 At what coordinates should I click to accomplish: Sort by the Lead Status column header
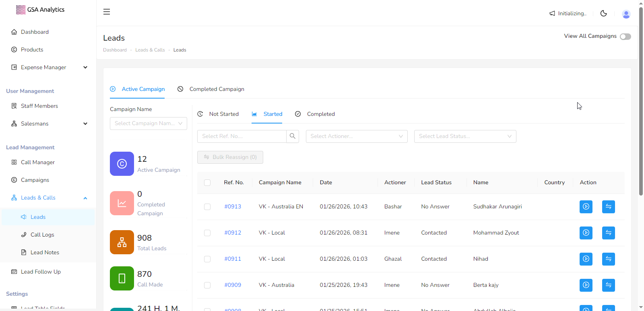pyautogui.click(x=436, y=183)
